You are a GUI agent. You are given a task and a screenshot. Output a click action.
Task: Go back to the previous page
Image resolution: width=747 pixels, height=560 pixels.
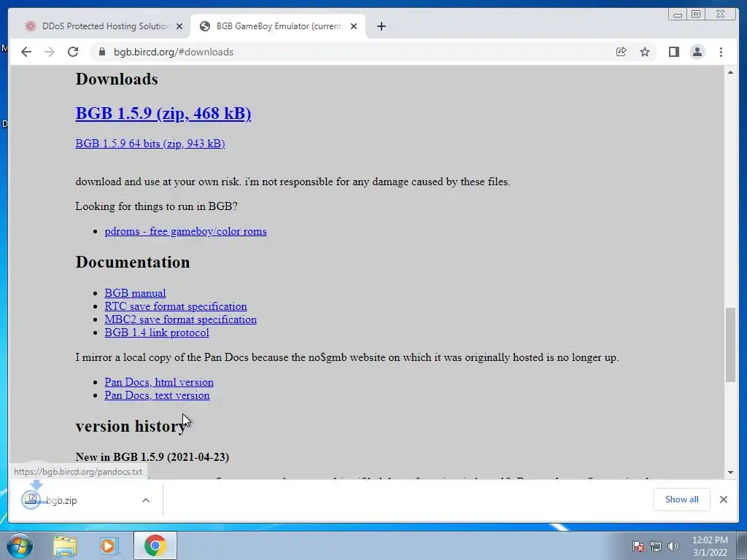(x=26, y=52)
